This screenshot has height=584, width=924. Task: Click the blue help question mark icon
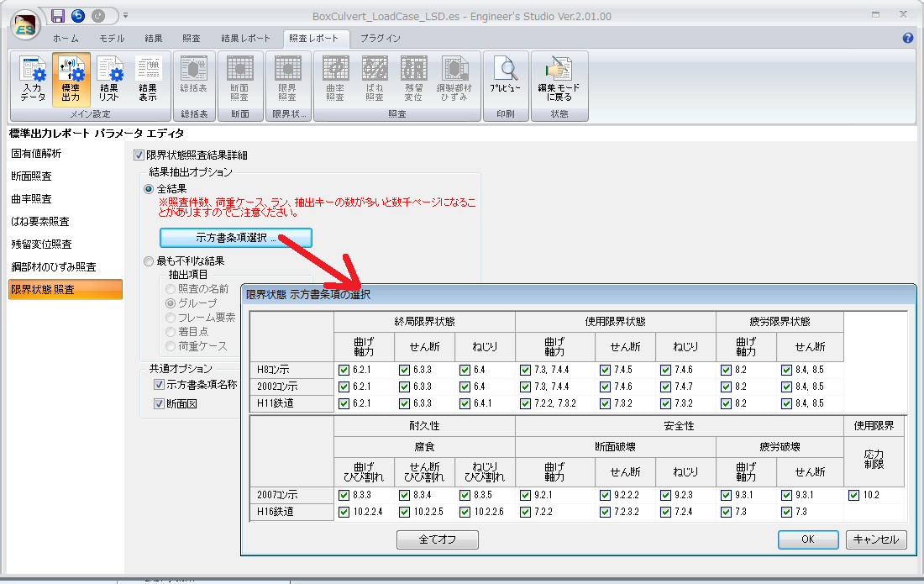(908, 38)
